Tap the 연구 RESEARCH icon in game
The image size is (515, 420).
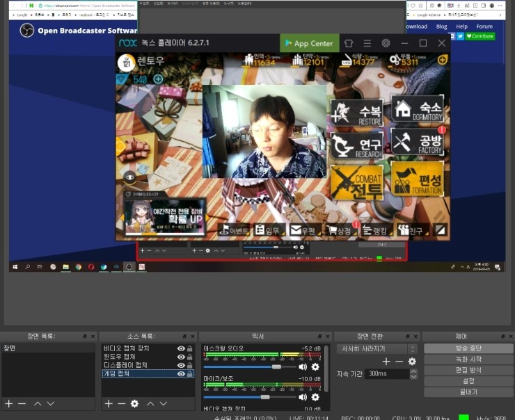[x=357, y=146]
